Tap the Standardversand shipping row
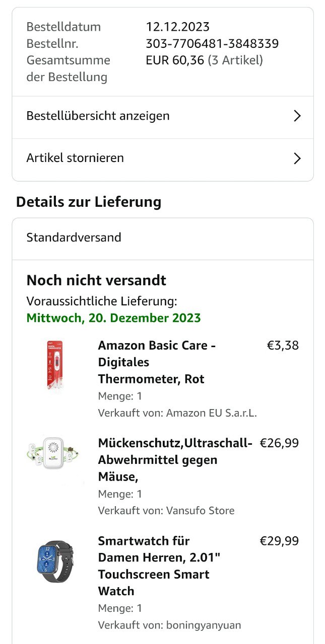The height and width of the screenshot is (644, 325). [x=74, y=237]
